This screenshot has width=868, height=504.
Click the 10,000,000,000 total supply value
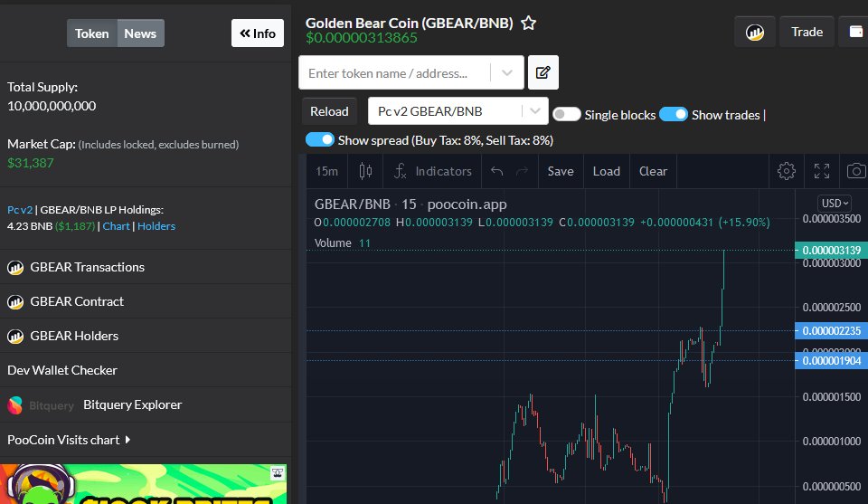[x=52, y=106]
